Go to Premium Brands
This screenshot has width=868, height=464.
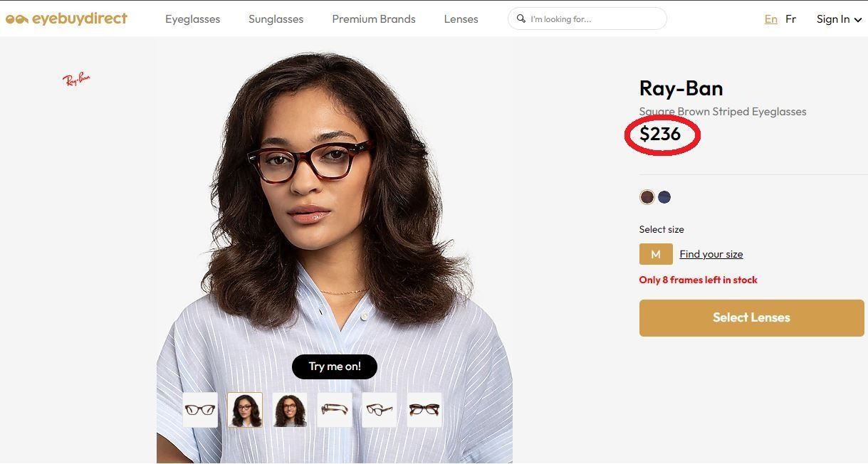tap(373, 19)
